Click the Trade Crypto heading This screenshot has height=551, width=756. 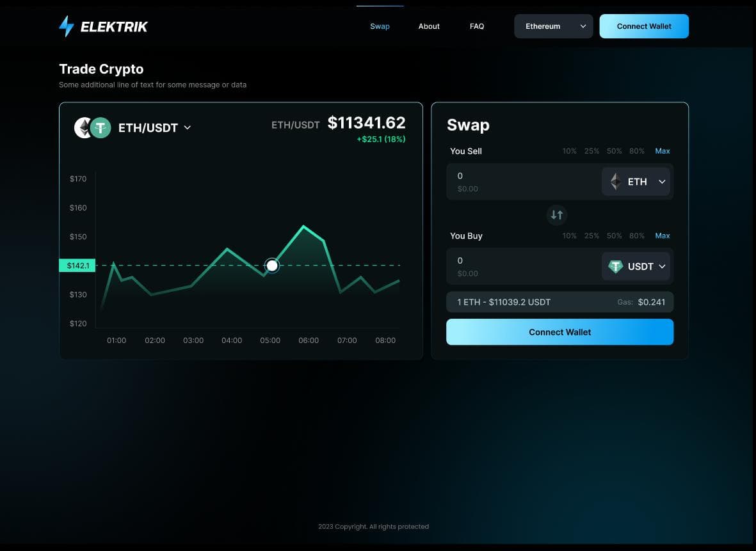pos(101,69)
